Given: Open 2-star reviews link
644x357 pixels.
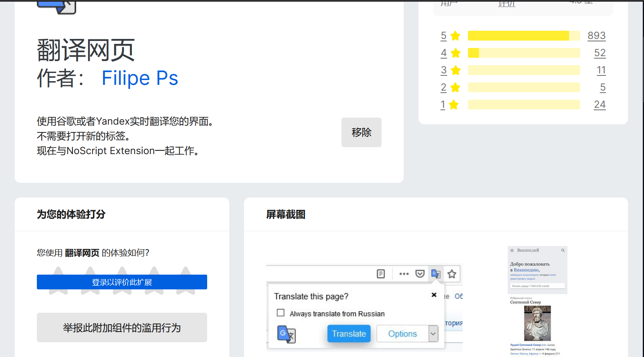Looking at the screenshot, I should point(443,87).
